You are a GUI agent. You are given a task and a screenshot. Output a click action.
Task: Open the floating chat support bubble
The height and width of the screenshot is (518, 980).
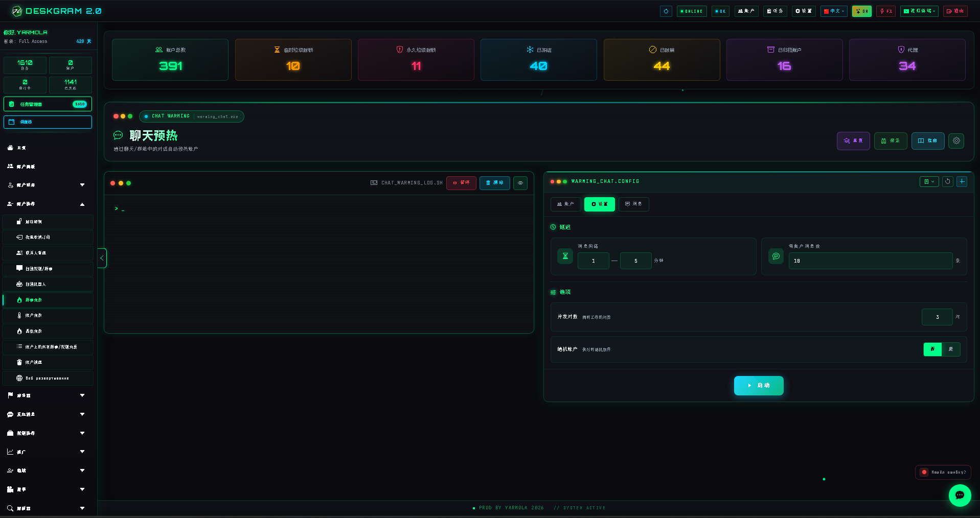(960, 495)
